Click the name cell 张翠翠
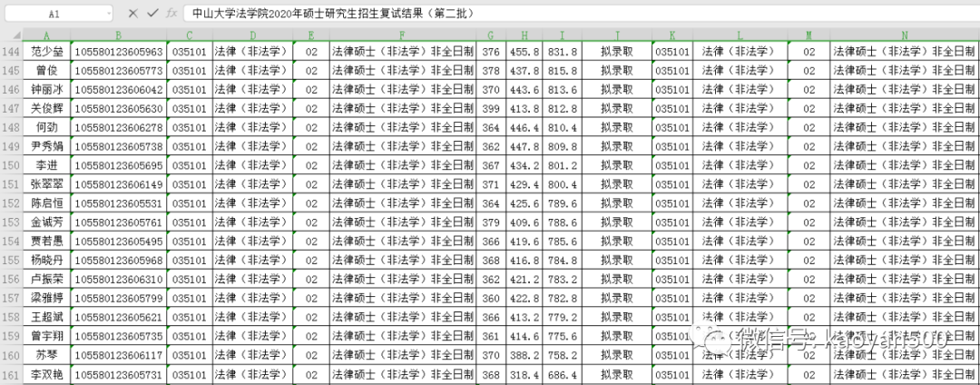 pyautogui.click(x=47, y=184)
